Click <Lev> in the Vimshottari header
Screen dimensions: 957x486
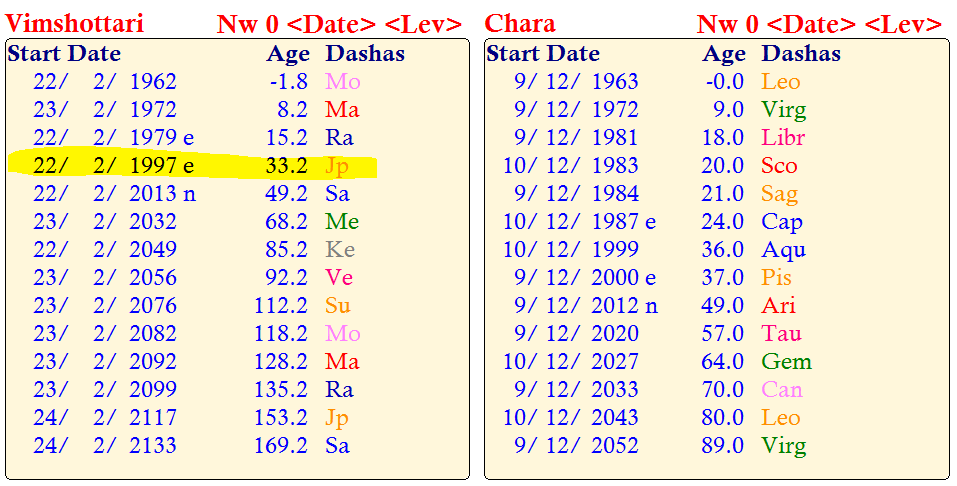point(424,23)
